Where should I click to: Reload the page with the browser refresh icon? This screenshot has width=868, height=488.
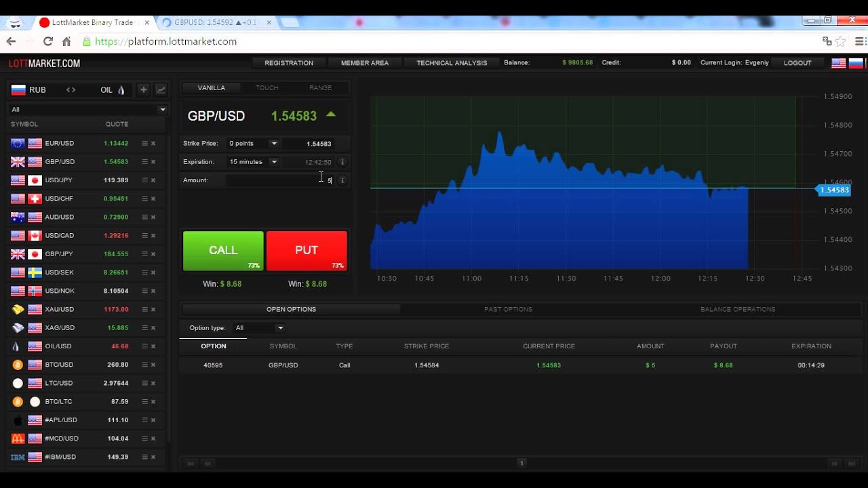(47, 41)
